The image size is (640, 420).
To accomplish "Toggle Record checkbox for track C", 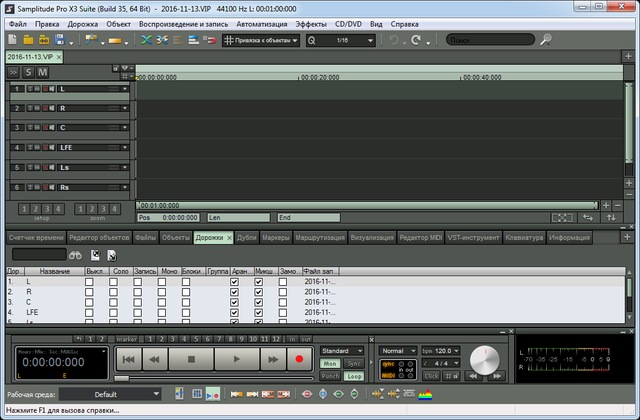I will click(138, 302).
